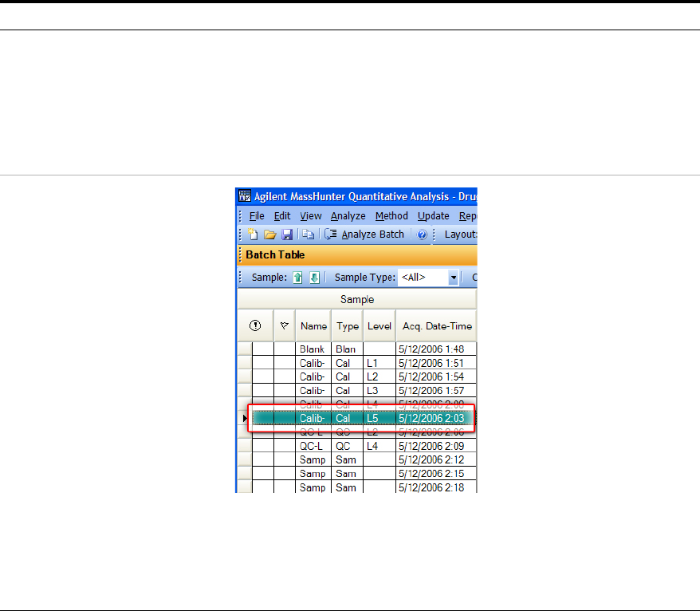Click 5/12/2006 1:57 date cell

[x=436, y=390]
